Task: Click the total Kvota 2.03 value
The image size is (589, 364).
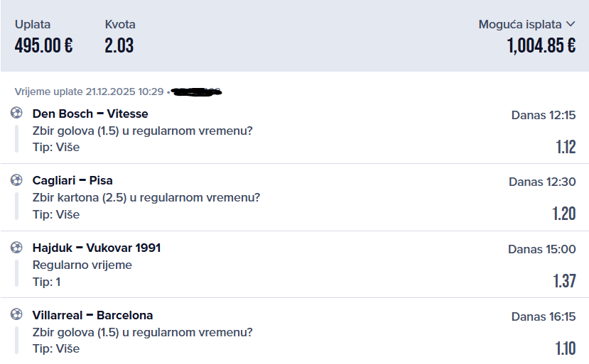Action: [119, 46]
